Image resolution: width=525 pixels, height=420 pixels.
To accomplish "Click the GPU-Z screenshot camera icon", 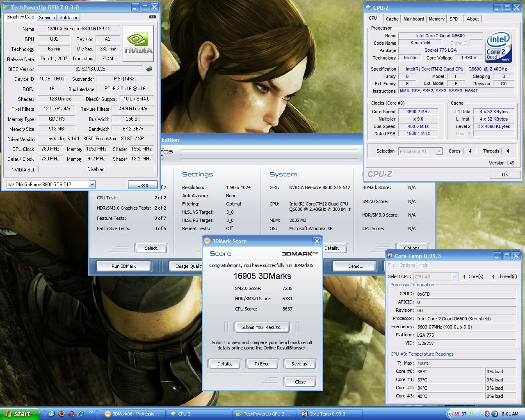I will (153, 17).
